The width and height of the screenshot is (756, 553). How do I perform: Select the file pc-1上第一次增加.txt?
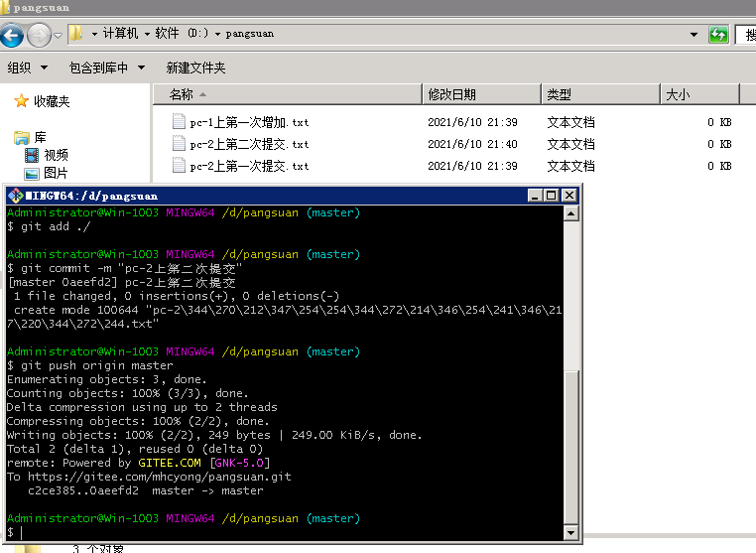coord(249,122)
